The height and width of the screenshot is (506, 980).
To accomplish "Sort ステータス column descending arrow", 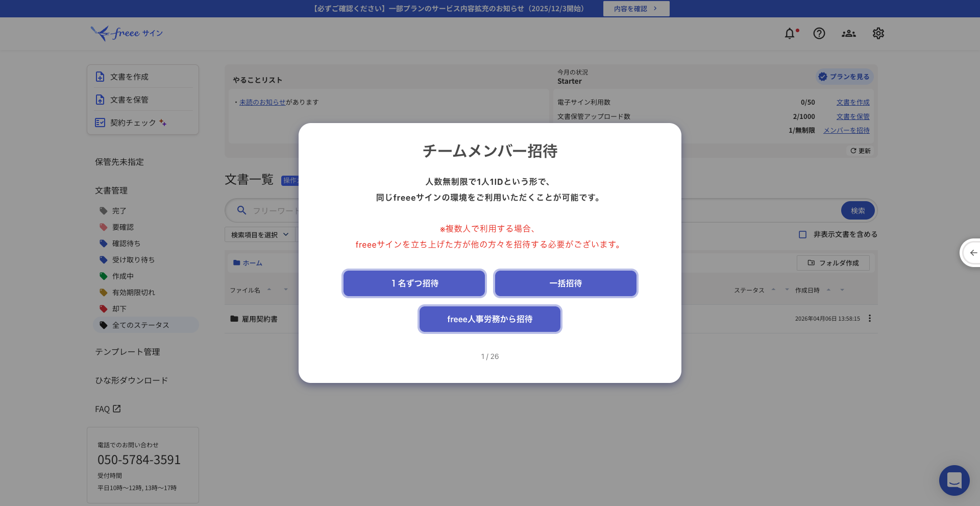I will [787, 290].
